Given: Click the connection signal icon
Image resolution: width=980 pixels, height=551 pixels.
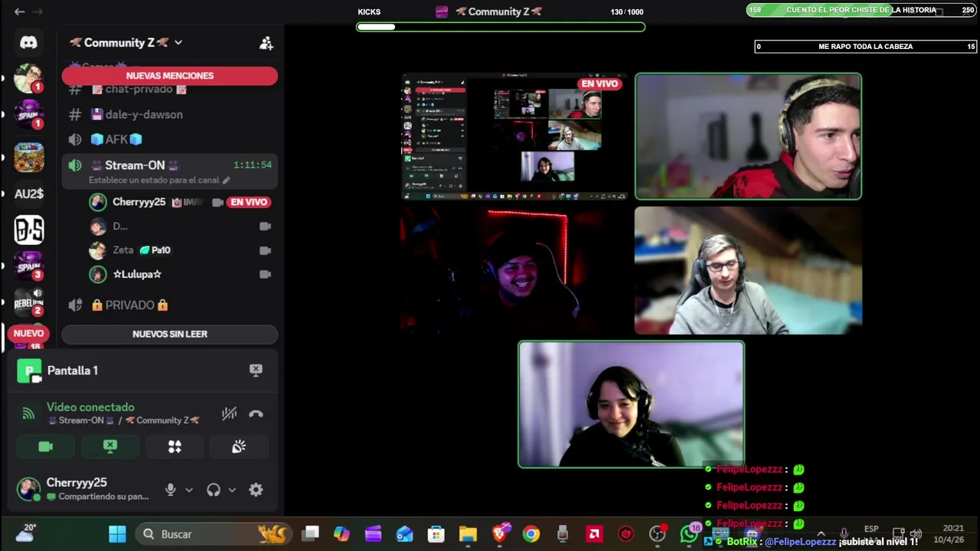Looking at the screenshot, I should [28, 414].
